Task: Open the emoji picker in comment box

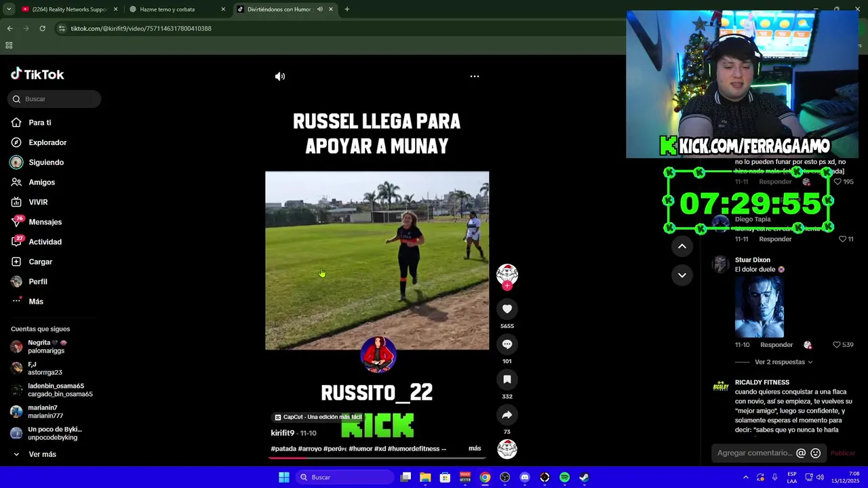Action: point(816,453)
